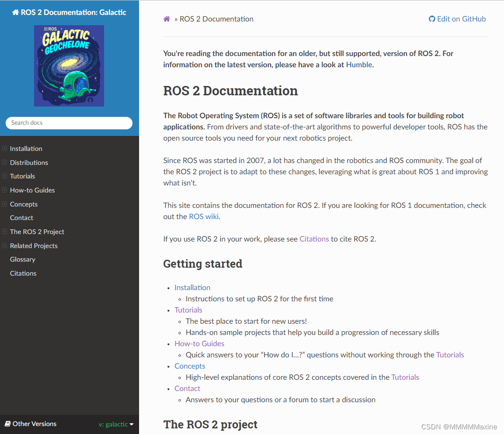Click the ROS 2 Documentation main heading

click(231, 91)
